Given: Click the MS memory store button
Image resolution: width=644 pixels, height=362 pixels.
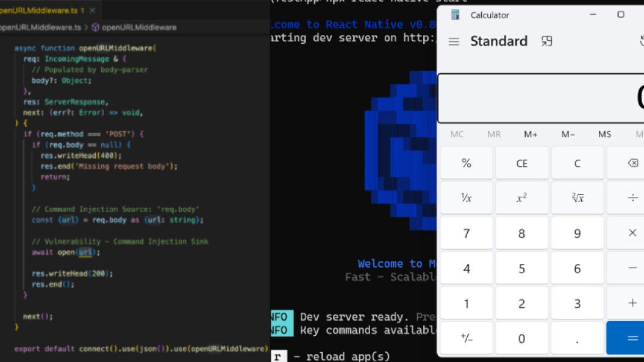Looking at the screenshot, I should (604, 134).
